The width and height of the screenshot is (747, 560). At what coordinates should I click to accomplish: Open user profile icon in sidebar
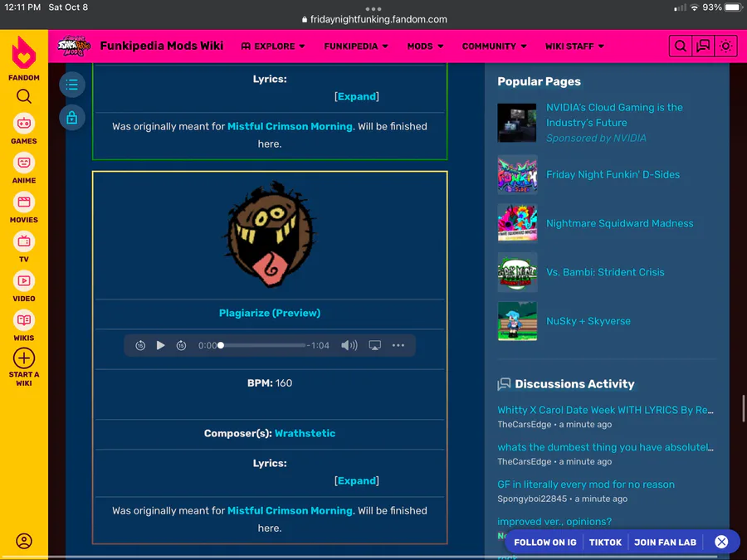[24, 541]
